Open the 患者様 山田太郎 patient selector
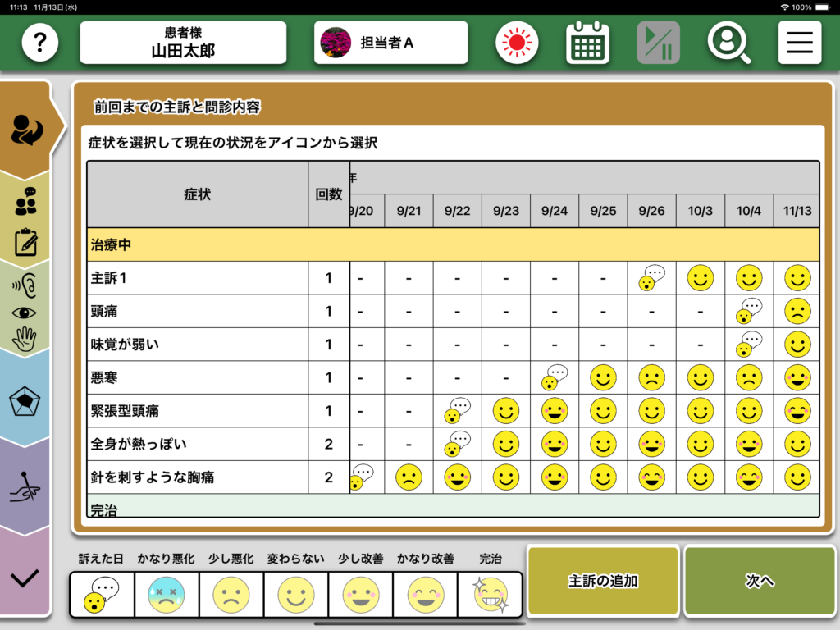The width and height of the screenshot is (840, 630). click(183, 43)
